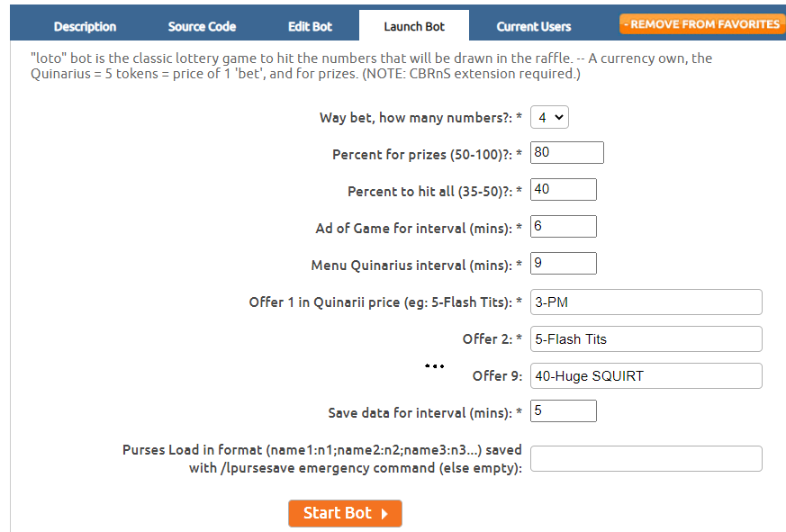Viewport: 786px width, 532px height.
Task: Focus the 'Percent to hit all' field
Action: click(x=563, y=189)
